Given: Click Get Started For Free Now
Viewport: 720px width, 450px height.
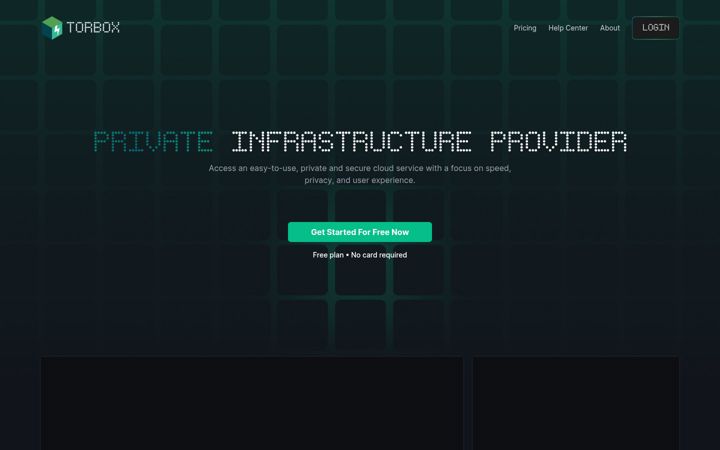Looking at the screenshot, I should pyautogui.click(x=360, y=232).
